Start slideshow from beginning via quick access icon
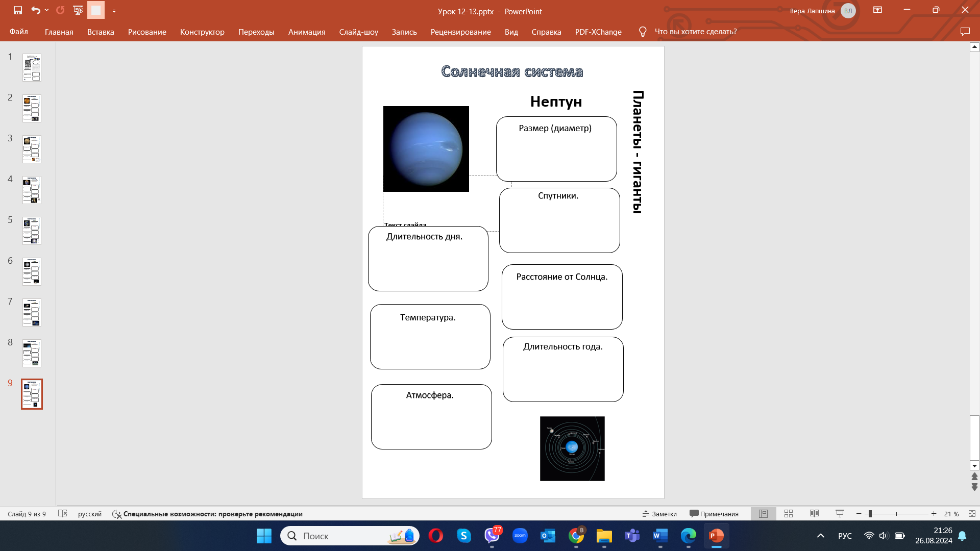 [x=78, y=10]
